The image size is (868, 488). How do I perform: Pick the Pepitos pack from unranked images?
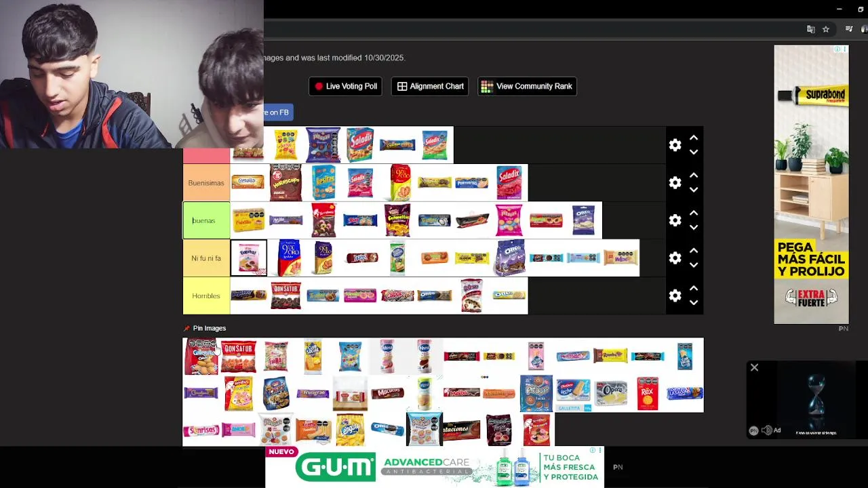[685, 392]
